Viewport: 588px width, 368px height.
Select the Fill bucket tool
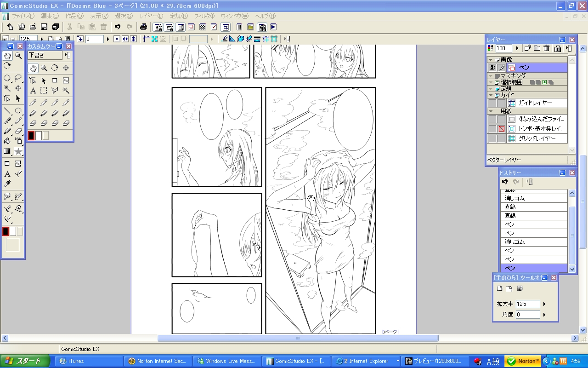(7, 141)
